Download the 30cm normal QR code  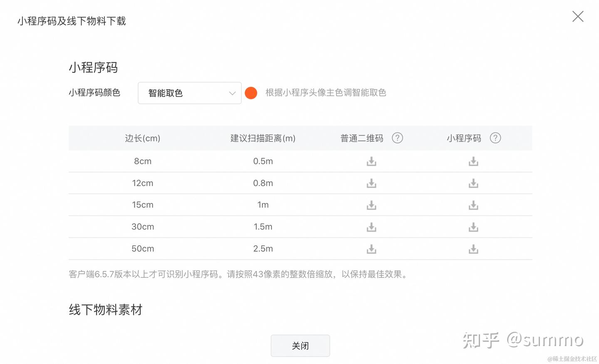coord(371,227)
